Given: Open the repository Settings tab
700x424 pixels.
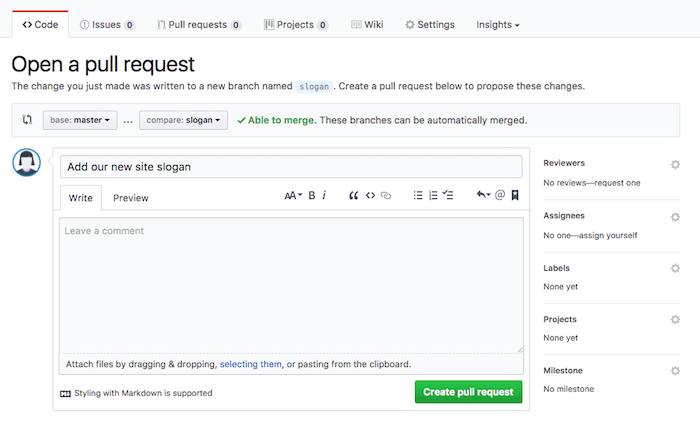Looking at the screenshot, I should pyautogui.click(x=429, y=25).
